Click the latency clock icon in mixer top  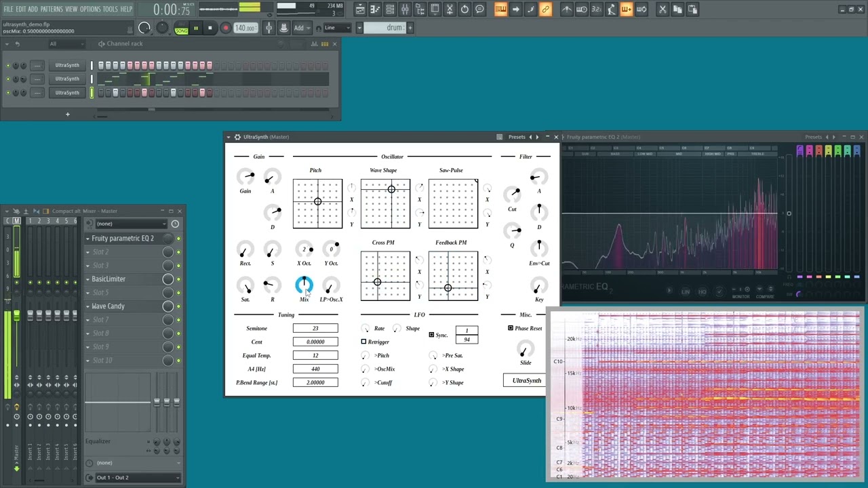(175, 224)
